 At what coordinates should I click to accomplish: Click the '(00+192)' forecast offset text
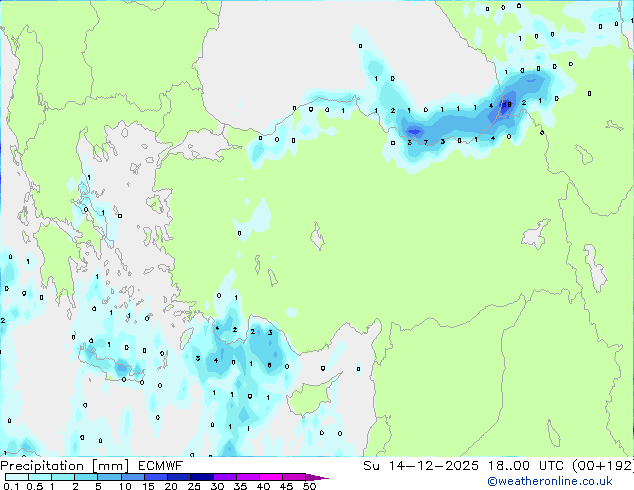pyautogui.click(x=602, y=466)
